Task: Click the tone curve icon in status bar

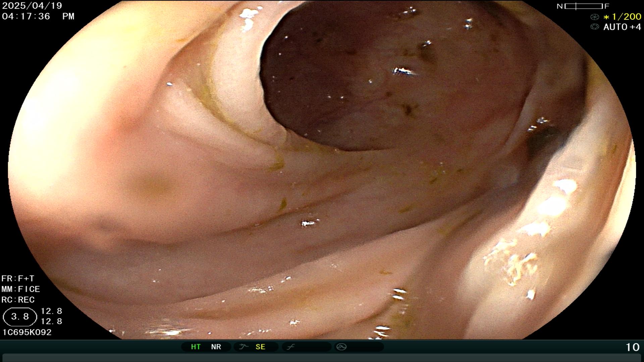Action: pos(290,347)
